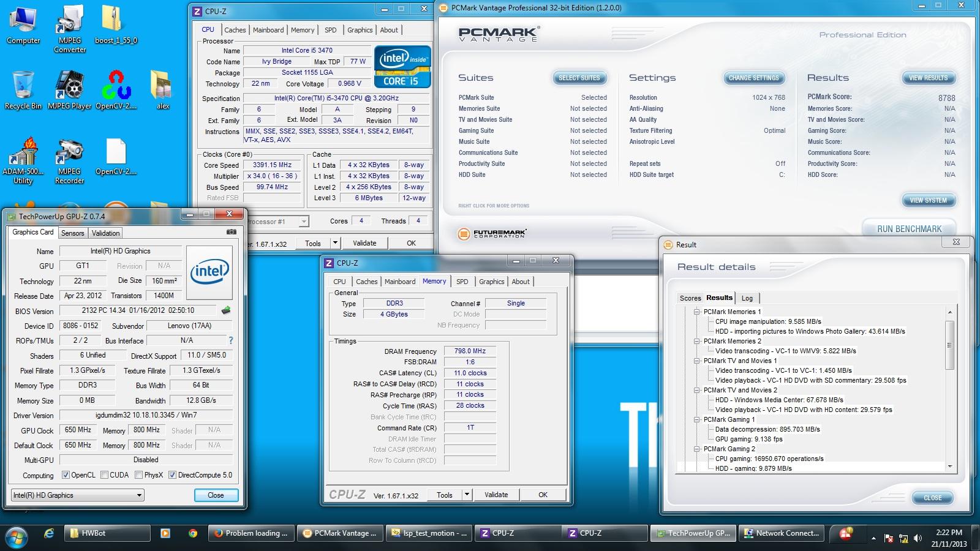Open Tools dropdown arrow in Memory CPU-Z
The height and width of the screenshot is (551, 980).
[x=466, y=495]
